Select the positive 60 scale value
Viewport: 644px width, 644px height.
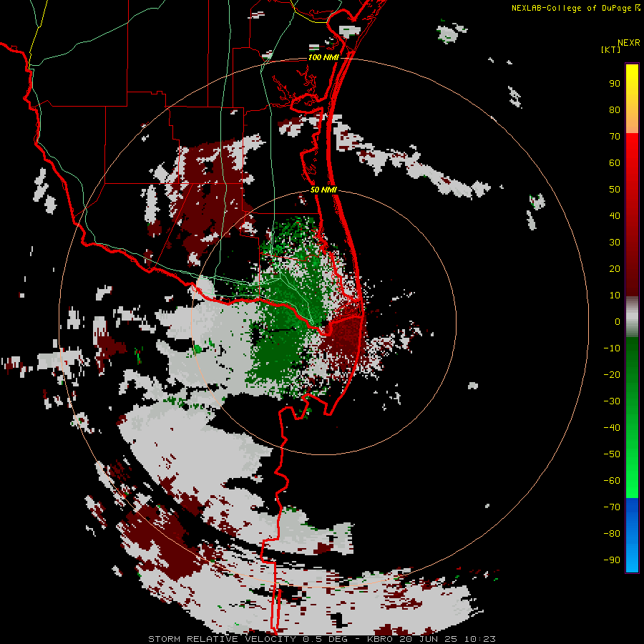(x=615, y=163)
